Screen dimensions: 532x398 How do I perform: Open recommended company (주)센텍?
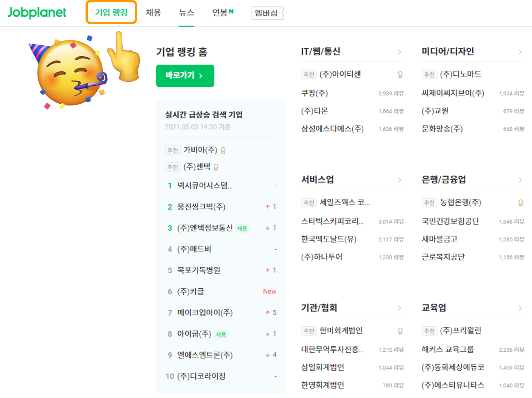[x=197, y=167]
